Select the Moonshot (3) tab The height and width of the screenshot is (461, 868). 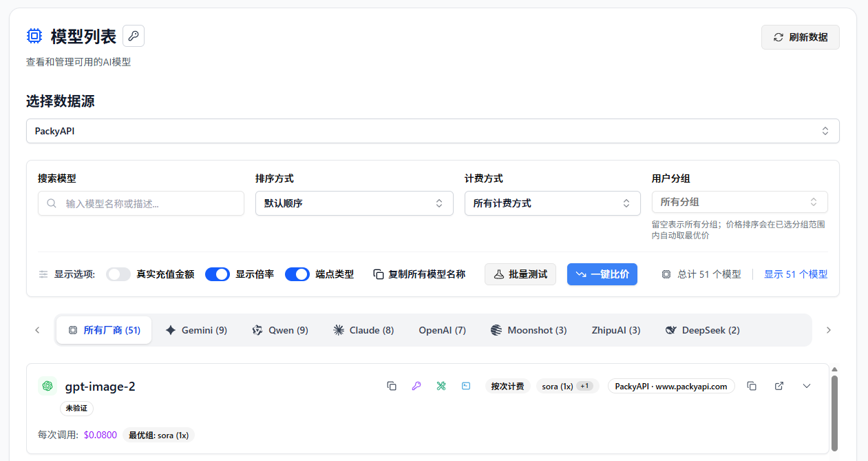[529, 330]
